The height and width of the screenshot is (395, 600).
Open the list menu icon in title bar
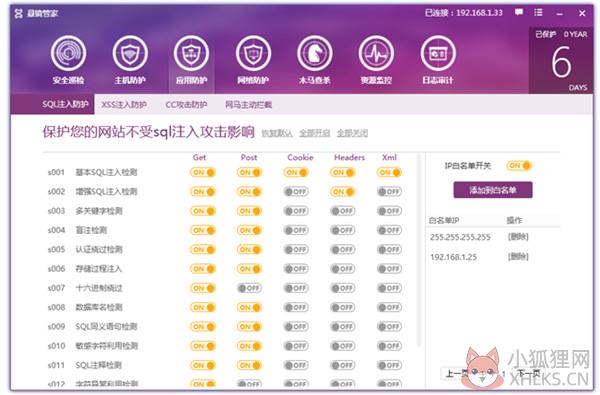click(x=538, y=12)
